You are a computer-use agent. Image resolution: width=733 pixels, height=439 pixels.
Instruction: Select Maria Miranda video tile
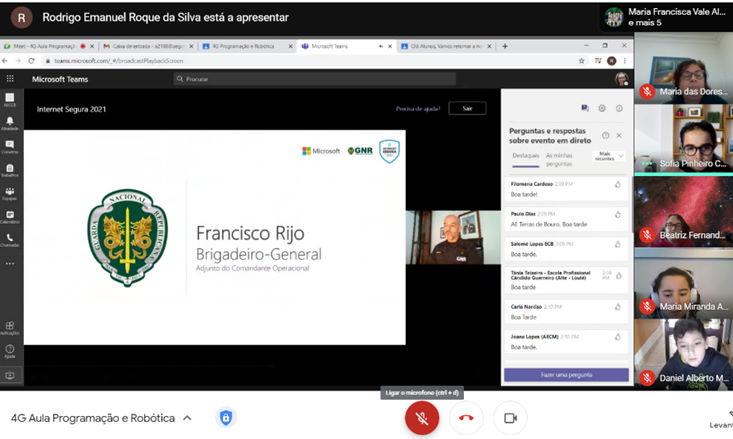tap(683, 283)
